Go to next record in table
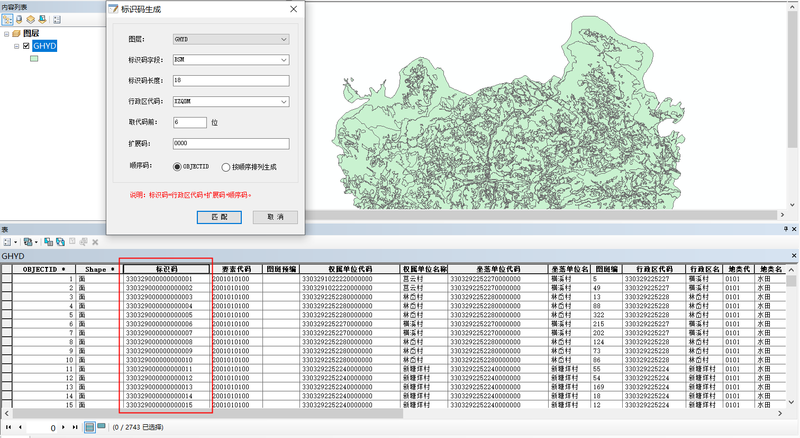This screenshot has height=438, width=800. click(63, 427)
